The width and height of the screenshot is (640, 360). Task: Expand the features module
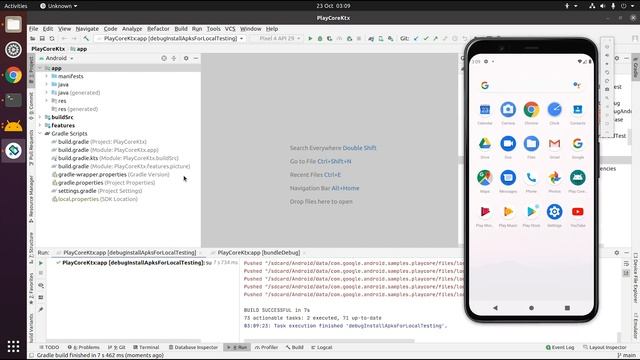[x=40, y=125]
